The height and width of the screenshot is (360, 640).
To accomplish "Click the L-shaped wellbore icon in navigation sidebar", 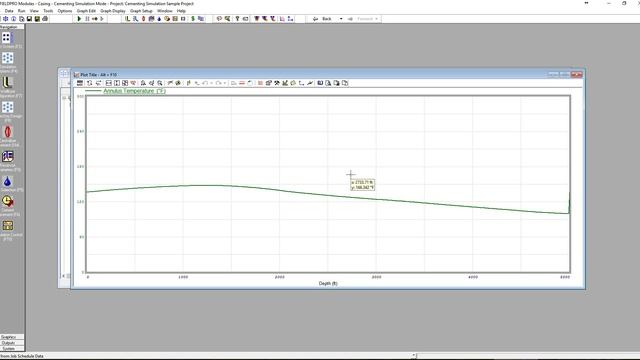I will coord(7,83).
